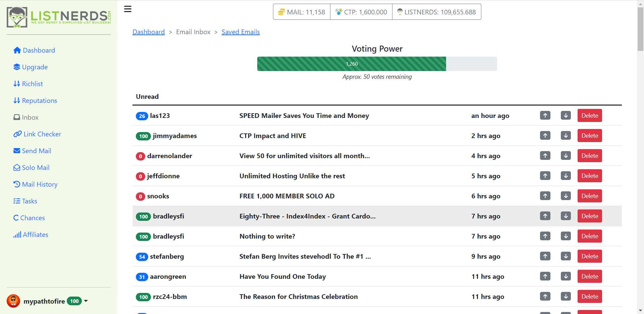
Task: Delete the bradleysfi Nothing to write email
Action: (589, 236)
